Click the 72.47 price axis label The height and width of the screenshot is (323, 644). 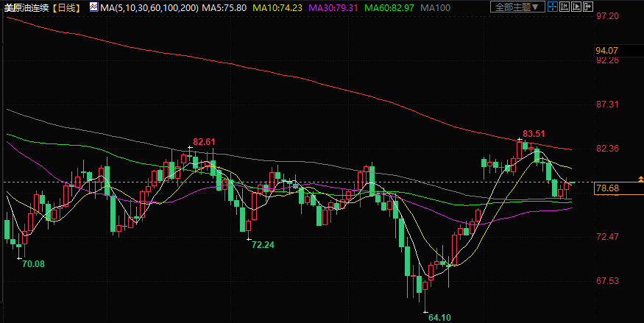607,237
